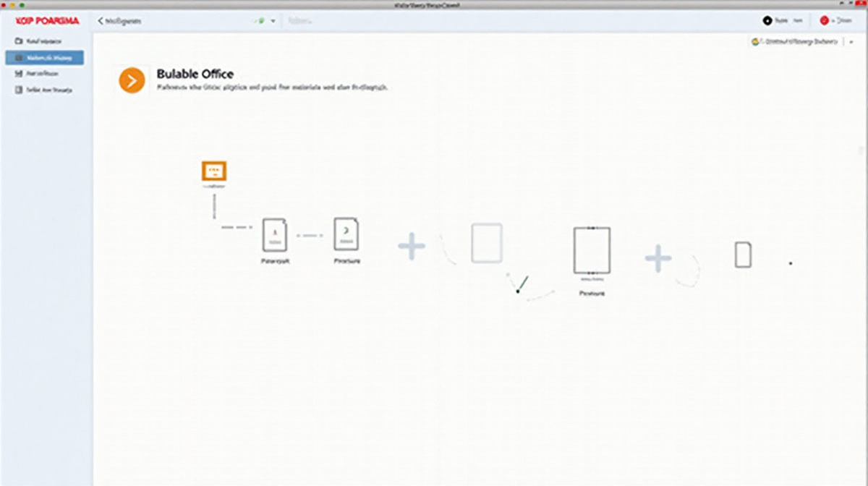
Task: Select the orange start node in the flow
Action: click(x=213, y=171)
